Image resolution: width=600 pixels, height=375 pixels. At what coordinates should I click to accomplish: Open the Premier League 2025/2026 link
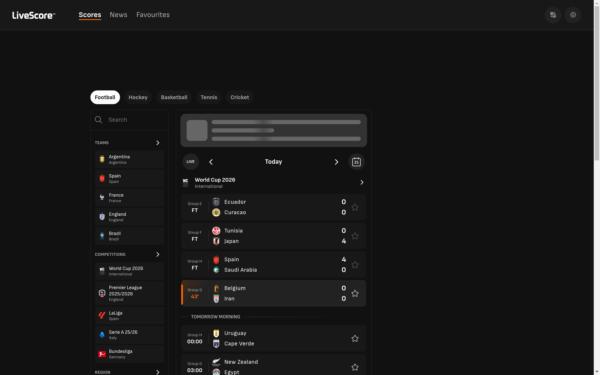click(x=129, y=293)
